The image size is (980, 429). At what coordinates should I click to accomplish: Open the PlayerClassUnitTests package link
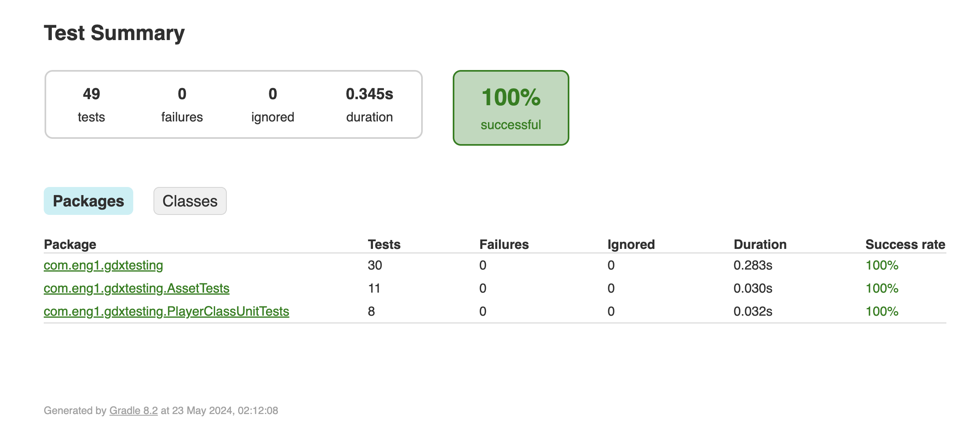(x=166, y=312)
